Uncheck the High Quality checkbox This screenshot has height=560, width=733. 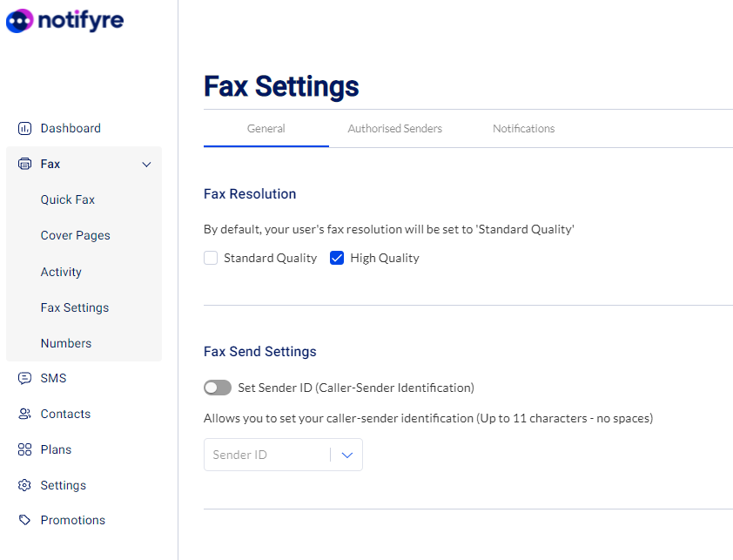pyautogui.click(x=337, y=258)
